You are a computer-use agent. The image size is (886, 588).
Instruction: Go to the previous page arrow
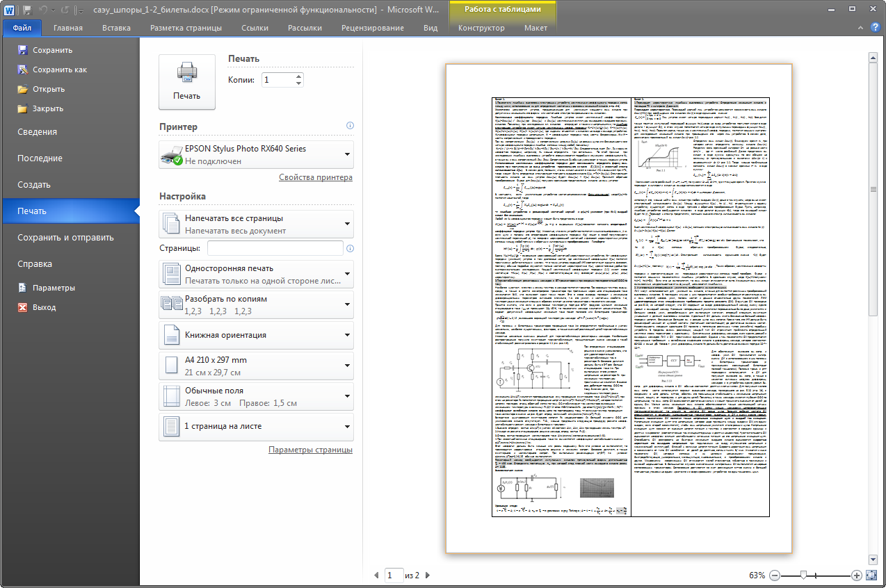[x=377, y=575]
